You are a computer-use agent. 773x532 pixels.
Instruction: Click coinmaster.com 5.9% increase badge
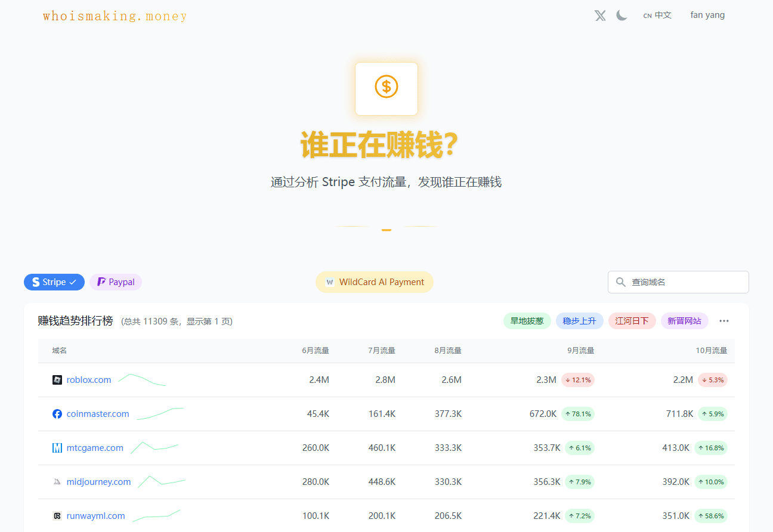click(713, 414)
